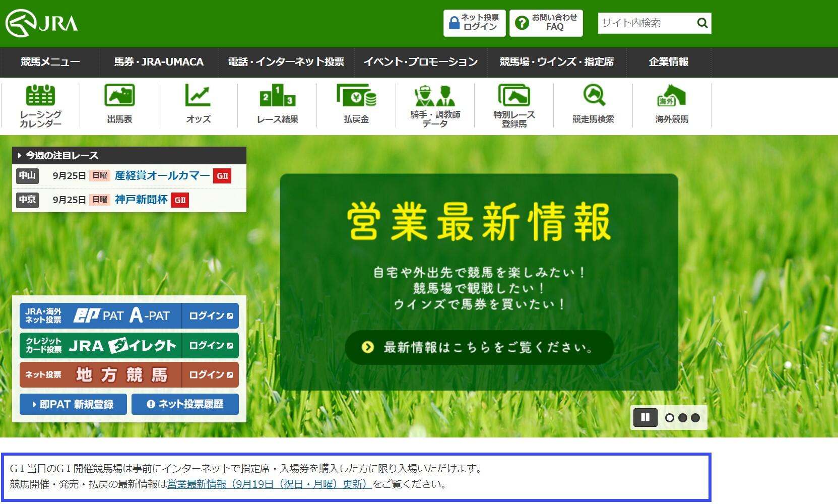This screenshot has height=504, width=838.
Task: Expand the 企業情報 menu item
Action: 668,62
